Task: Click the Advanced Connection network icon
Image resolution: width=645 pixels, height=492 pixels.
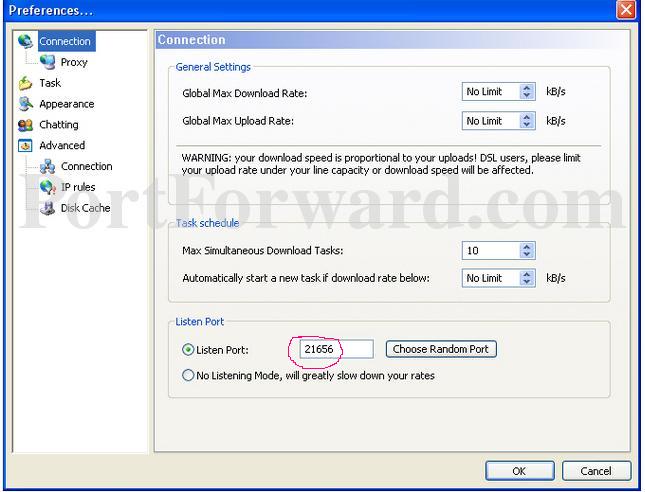Action: 48,166
